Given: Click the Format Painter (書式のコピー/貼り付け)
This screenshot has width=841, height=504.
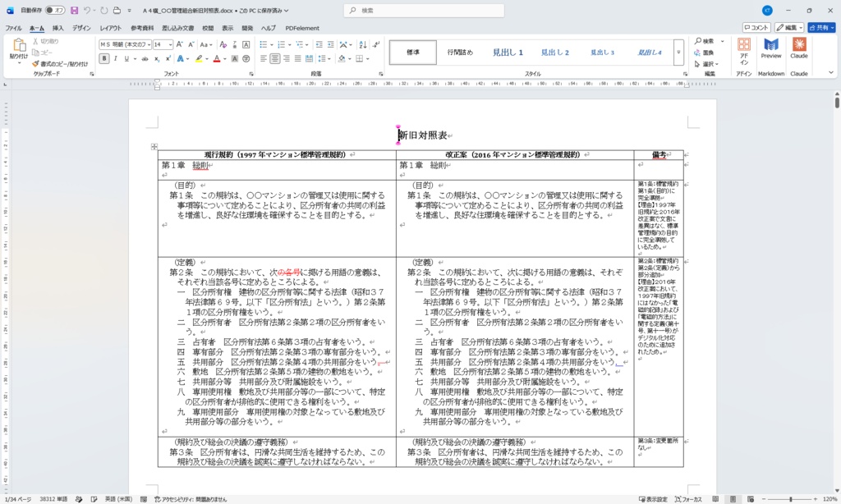Looking at the screenshot, I should coord(59,64).
